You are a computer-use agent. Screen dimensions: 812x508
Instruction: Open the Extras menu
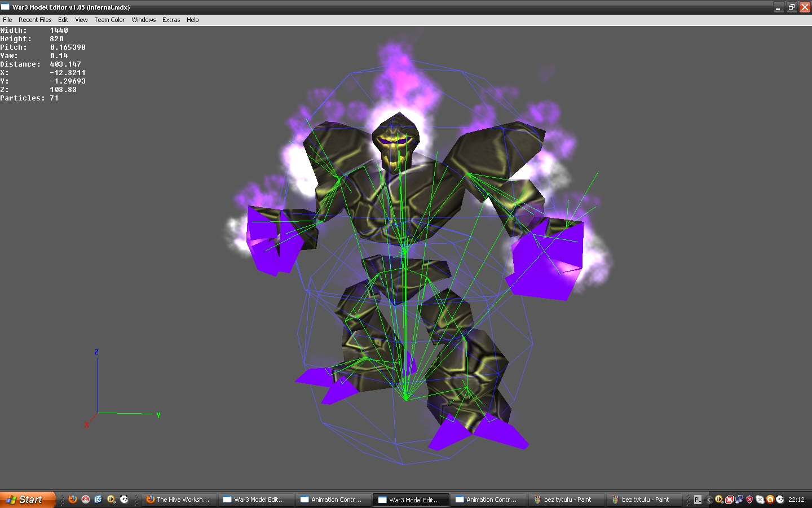pyautogui.click(x=171, y=20)
